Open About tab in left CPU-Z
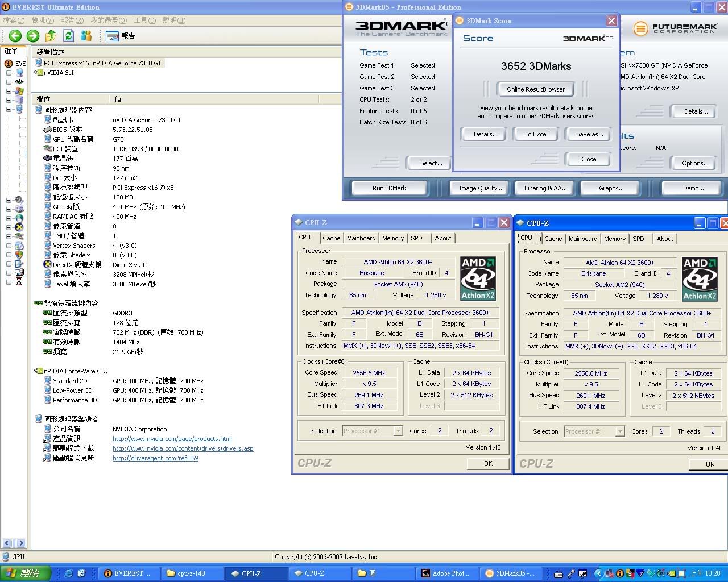The height and width of the screenshot is (582, 728). 443,238
